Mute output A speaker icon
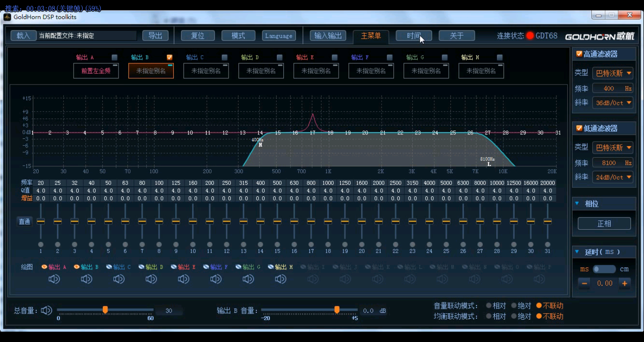 point(54,279)
